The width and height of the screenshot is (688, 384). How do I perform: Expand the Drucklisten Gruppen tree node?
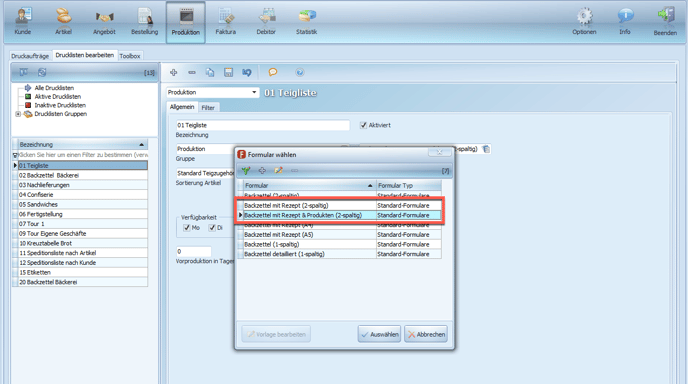18,114
